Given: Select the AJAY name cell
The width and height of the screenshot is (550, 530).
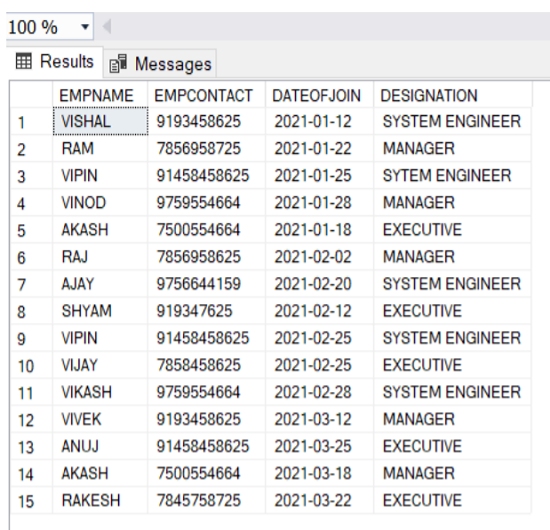Looking at the screenshot, I should (x=100, y=284).
